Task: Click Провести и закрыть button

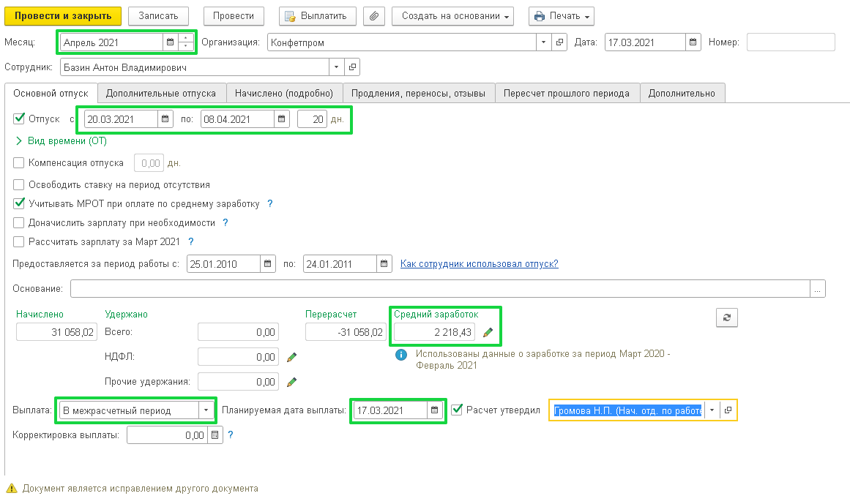Action: tap(63, 16)
